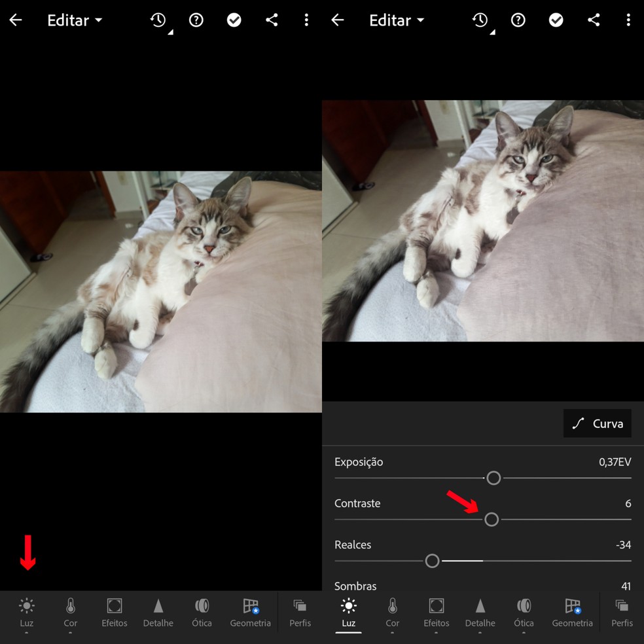Tap the Realces value -34
The height and width of the screenshot is (644, 644).
[x=624, y=545]
